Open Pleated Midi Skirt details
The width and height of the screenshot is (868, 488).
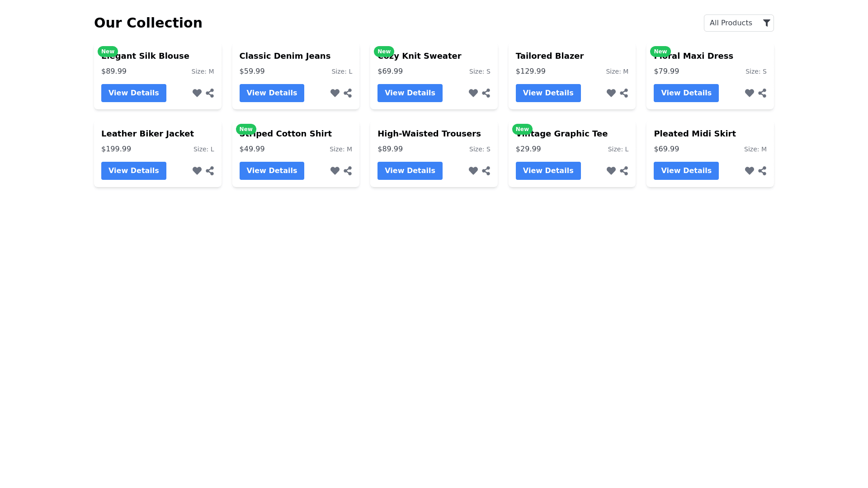click(x=686, y=171)
